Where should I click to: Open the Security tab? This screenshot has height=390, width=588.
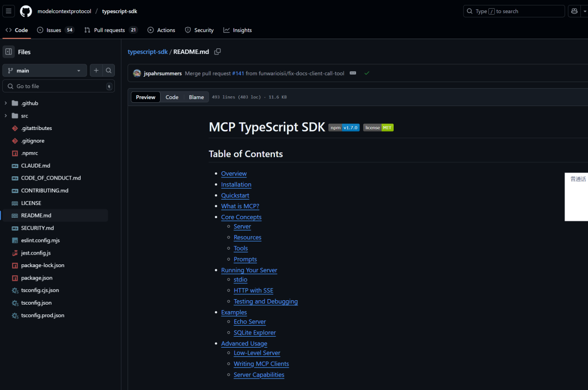coord(199,30)
